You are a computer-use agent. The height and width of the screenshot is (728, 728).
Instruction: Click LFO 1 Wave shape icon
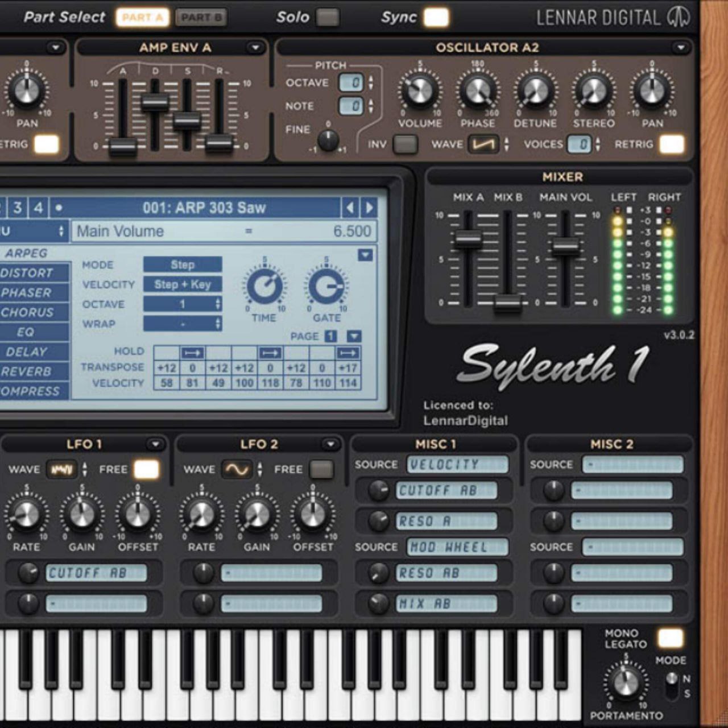pos(61,470)
